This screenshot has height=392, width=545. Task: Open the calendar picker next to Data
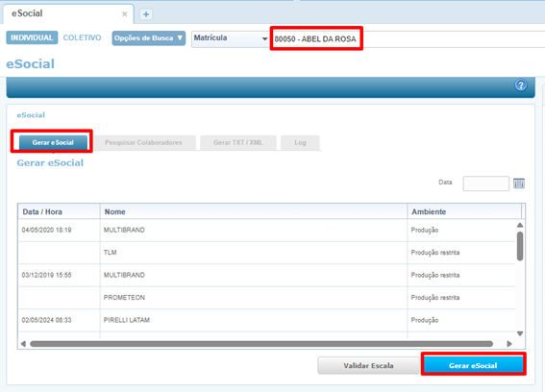coord(519,184)
